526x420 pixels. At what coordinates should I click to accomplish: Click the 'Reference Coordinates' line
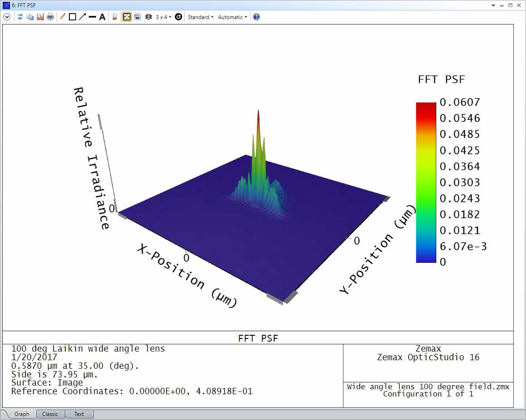(132, 391)
